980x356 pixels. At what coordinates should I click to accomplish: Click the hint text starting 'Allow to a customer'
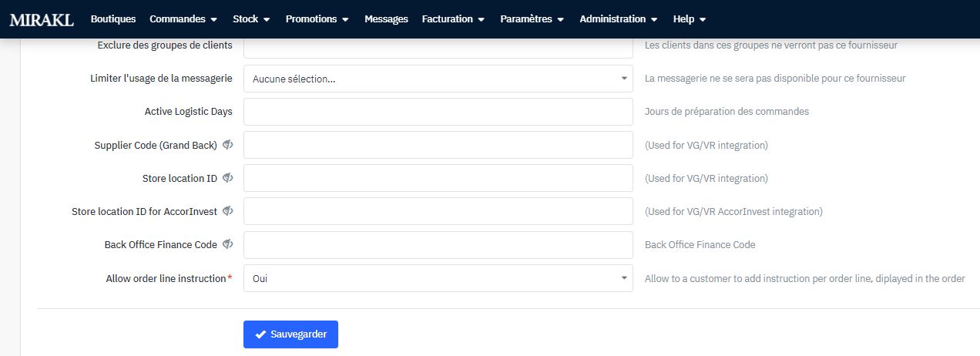tap(805, 278)
